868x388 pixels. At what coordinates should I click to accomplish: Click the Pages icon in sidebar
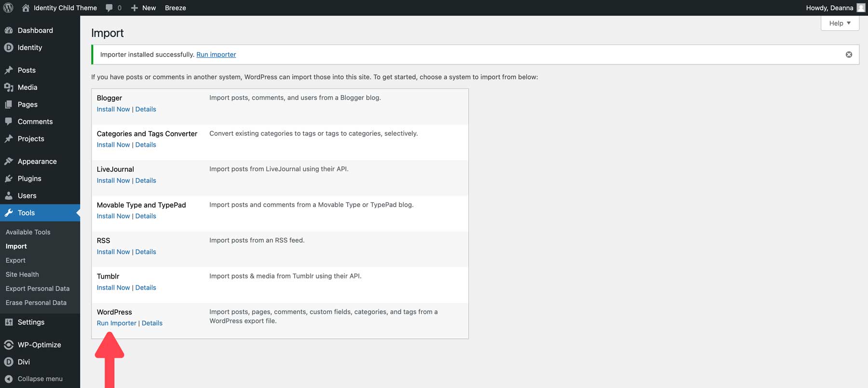click(9, 105)
